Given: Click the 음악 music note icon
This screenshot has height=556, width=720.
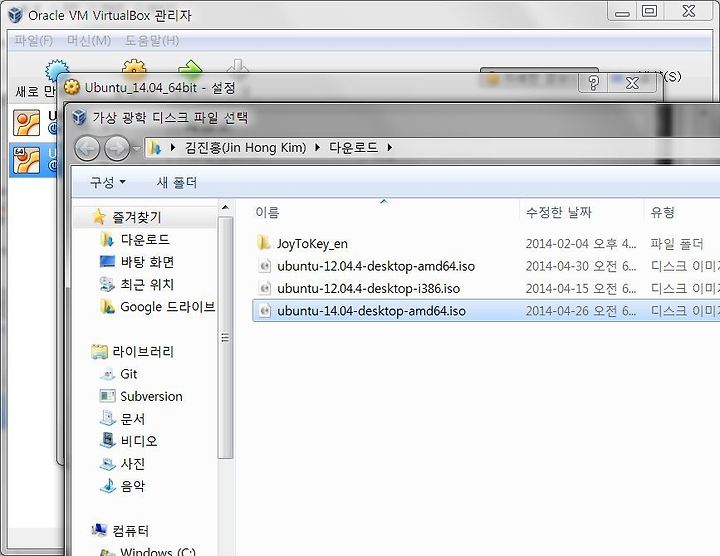Looking at the screenshot, I should point(107,485).
